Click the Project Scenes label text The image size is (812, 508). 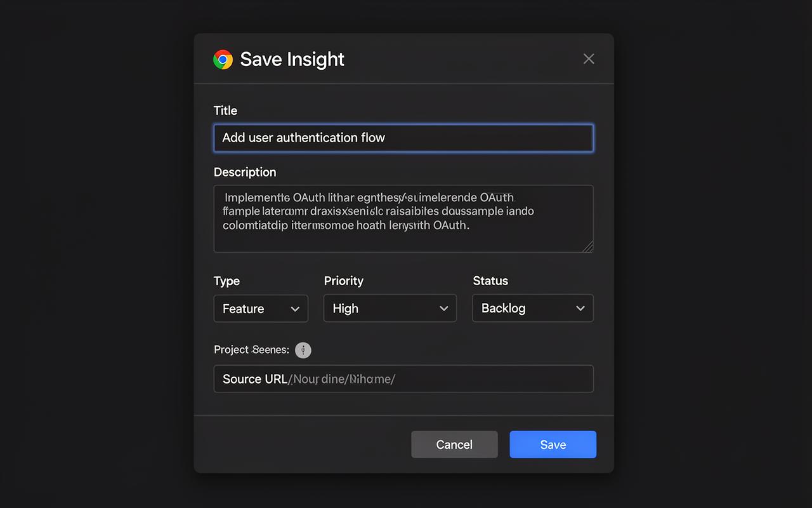251,350
